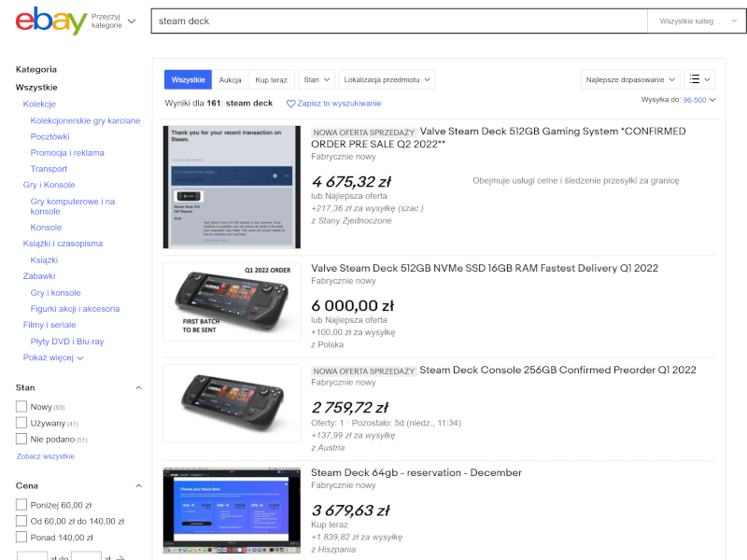Click the eBay logo
The image size is (747, 560).
pos(51,21)
